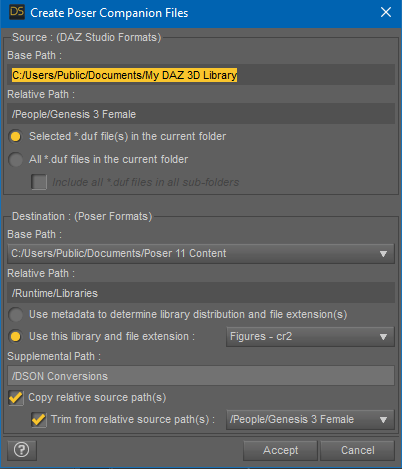Click the '/DSON Conversions' supplemental path field
This screenshot has height=469, width=402.
201,376
